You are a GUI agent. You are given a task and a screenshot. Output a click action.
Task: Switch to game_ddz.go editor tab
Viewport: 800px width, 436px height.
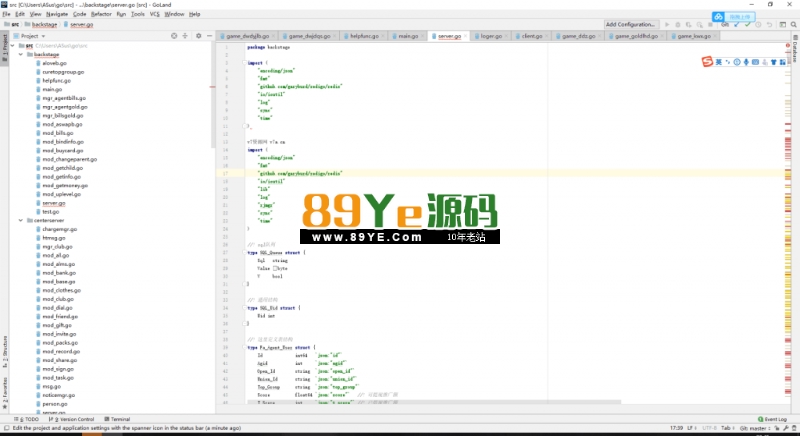point(579,36)
